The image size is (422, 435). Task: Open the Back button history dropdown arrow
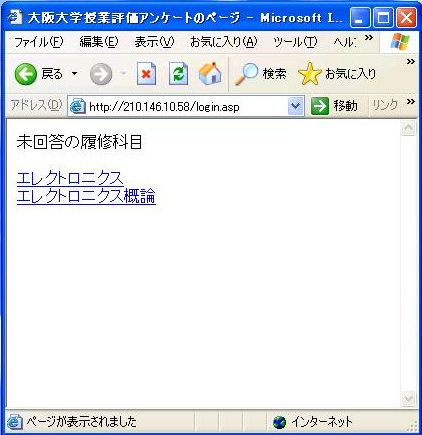pos(75,73)
